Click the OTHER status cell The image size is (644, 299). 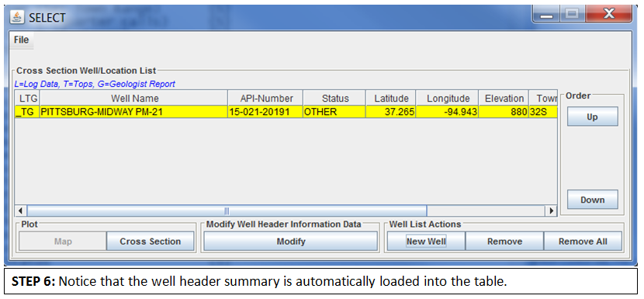point(334,112)
